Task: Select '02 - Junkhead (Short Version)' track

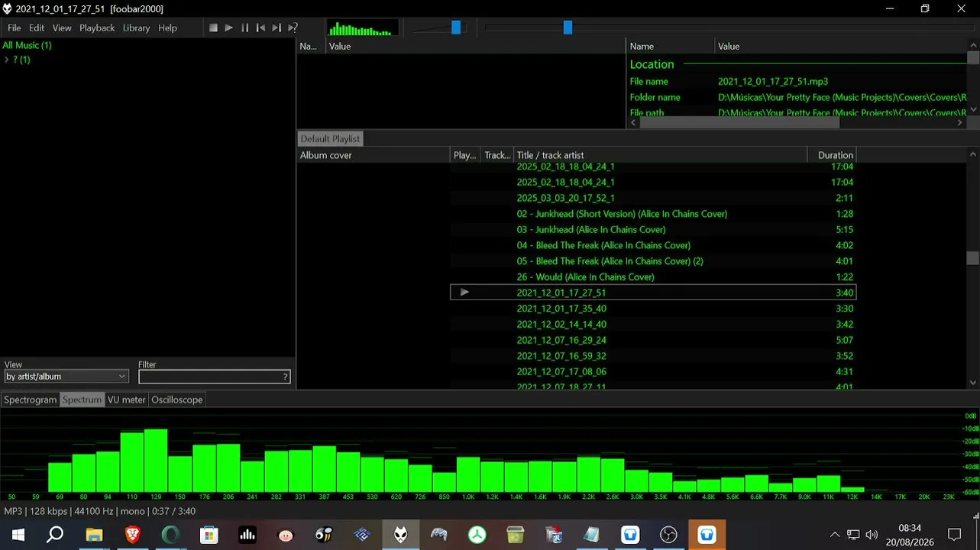Action: click(653, 214)
